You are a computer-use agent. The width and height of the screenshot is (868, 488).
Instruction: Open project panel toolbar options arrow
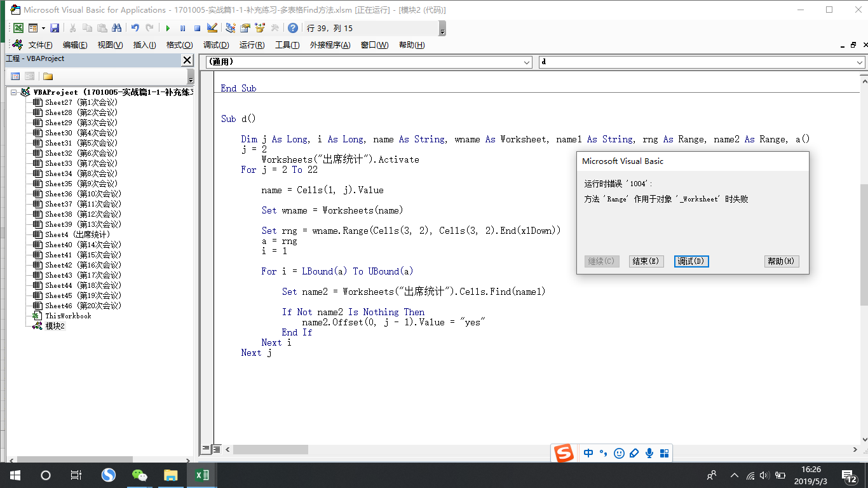[x=191, y=77]
